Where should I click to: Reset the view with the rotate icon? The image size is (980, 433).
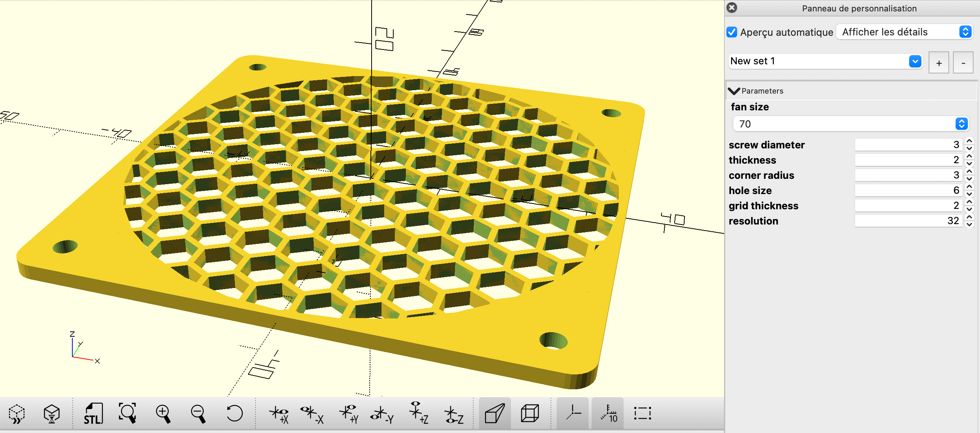click(234, 414)
